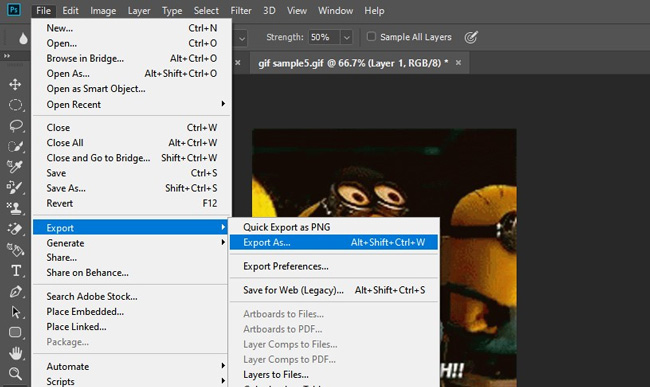
Task: Open the mode dropdown left of Strength
Action: coord(242,39)
